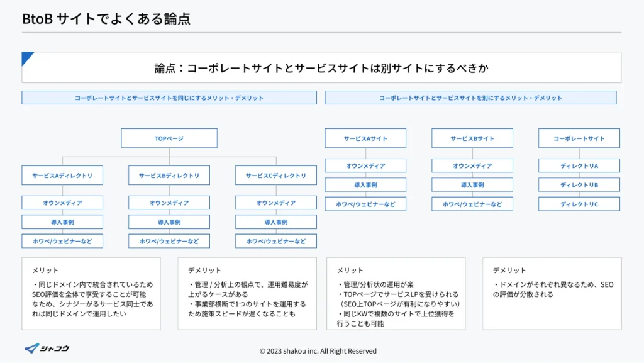
Task: Click the サービスBサイト box
Action: tap(472, 138)
